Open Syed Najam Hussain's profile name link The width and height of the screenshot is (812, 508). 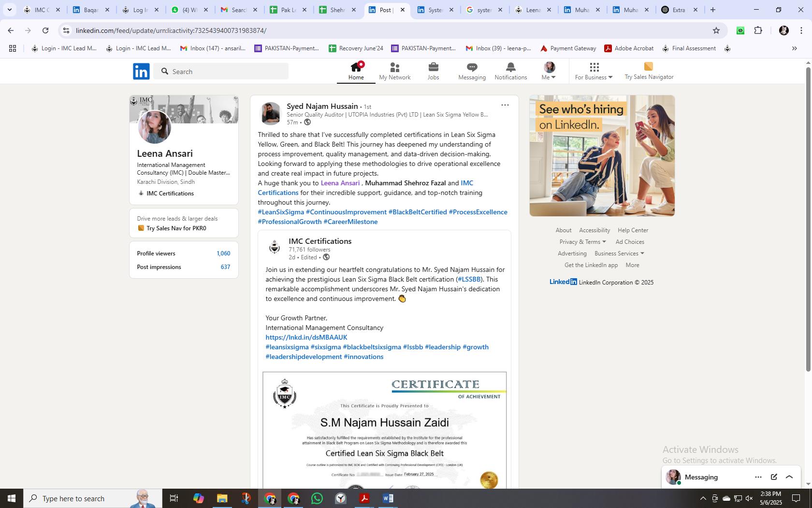[322, 106]
